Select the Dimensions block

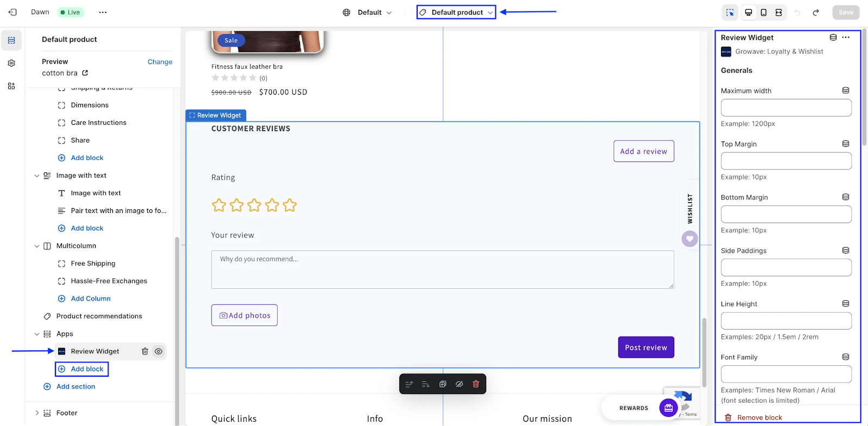click(90, 105)
